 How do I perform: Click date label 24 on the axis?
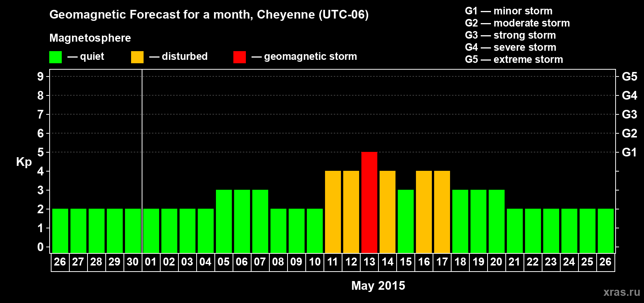[x=569, y=262]
